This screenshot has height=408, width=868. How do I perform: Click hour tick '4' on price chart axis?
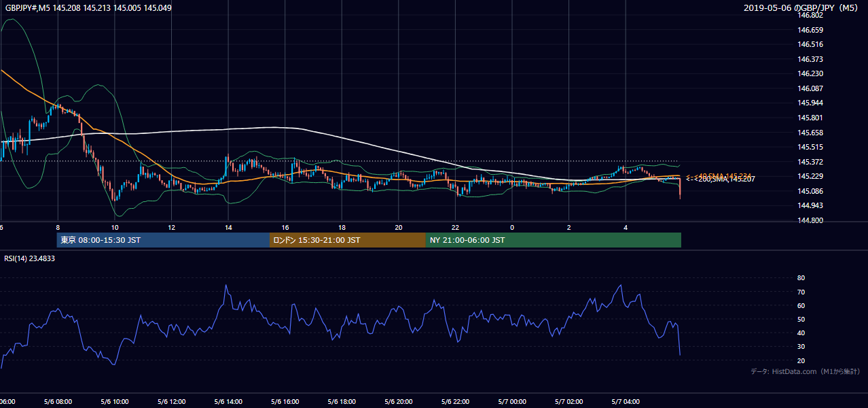tap(626, 227)
